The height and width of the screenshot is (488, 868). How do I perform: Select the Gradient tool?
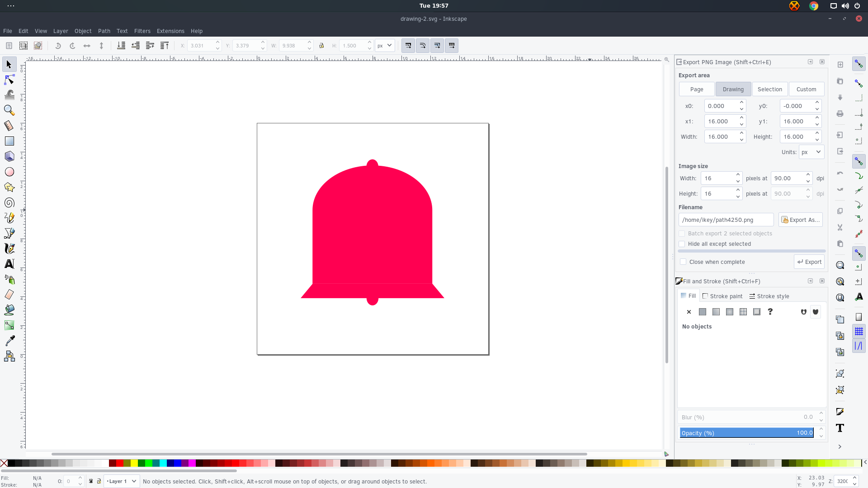9,325
